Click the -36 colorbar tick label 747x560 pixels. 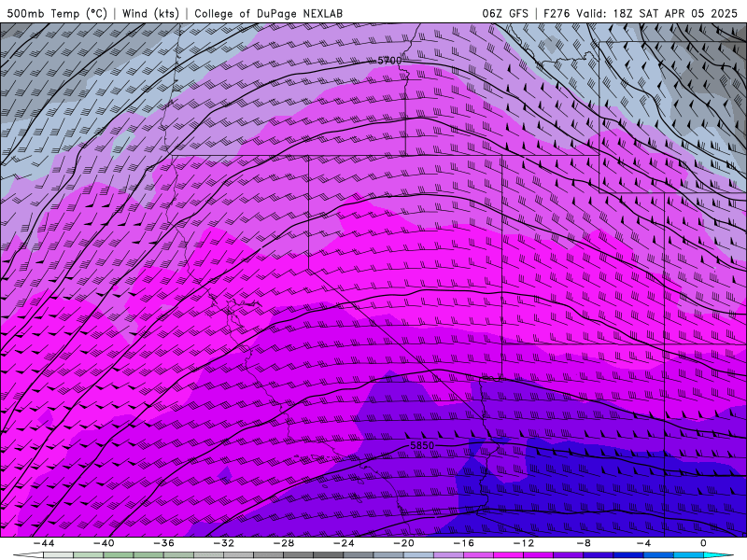click(164, 543)
